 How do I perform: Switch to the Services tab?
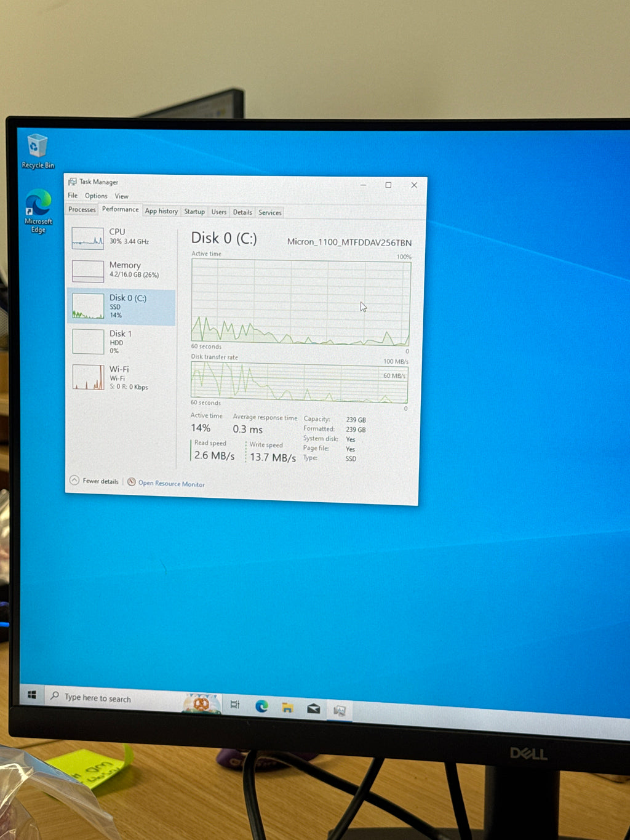[270, 212]
